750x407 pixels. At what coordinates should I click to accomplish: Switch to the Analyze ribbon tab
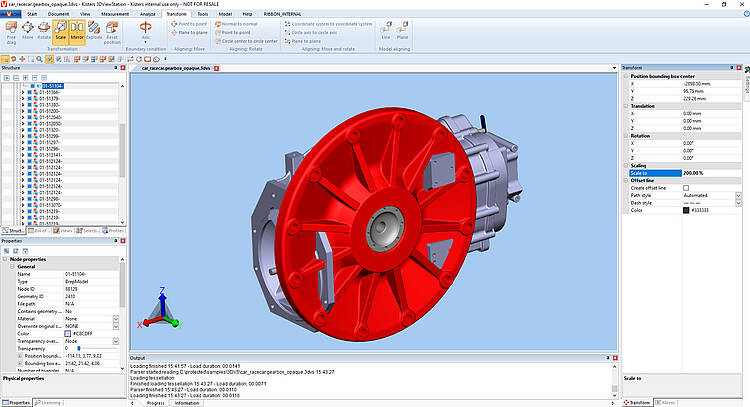tap(147, 16)
